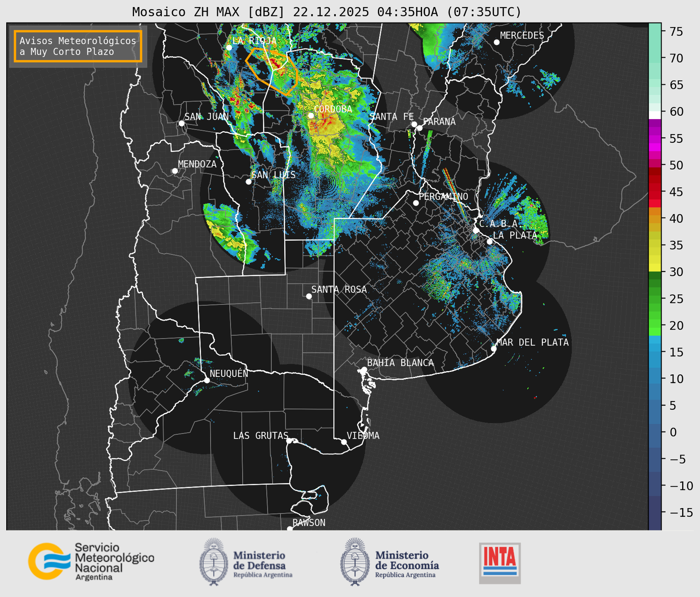Click the SANTA FE city label
The image size is (700, 597).
tap(392, 117)
